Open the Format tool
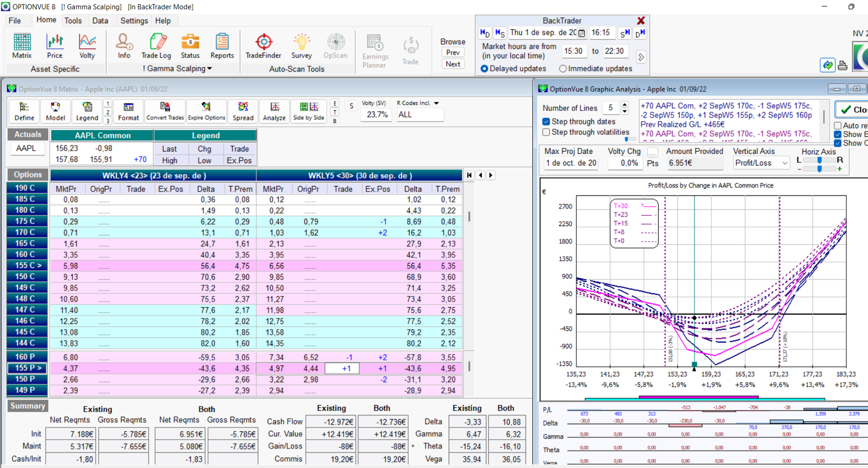 [128, 111]
